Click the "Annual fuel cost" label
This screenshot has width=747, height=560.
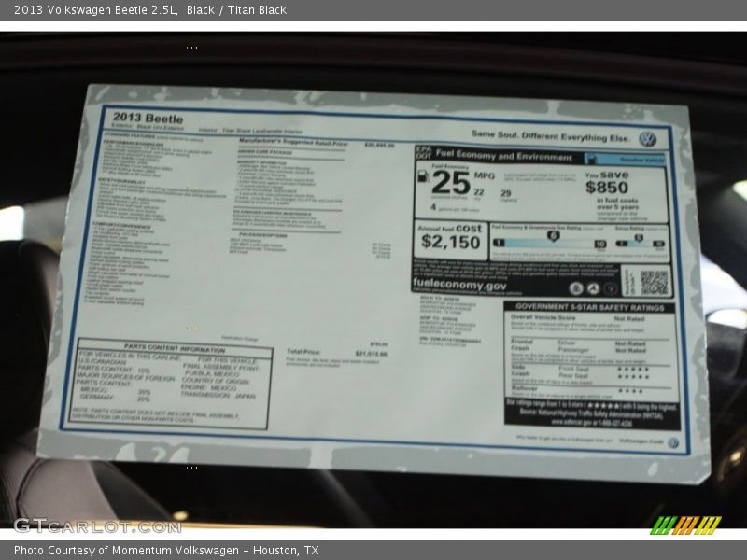450,229
